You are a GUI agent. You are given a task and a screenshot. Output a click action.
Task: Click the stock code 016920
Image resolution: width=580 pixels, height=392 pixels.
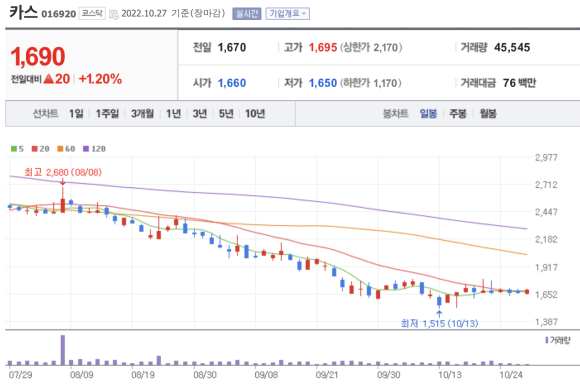pyautogui.click(x=58, y=14)
